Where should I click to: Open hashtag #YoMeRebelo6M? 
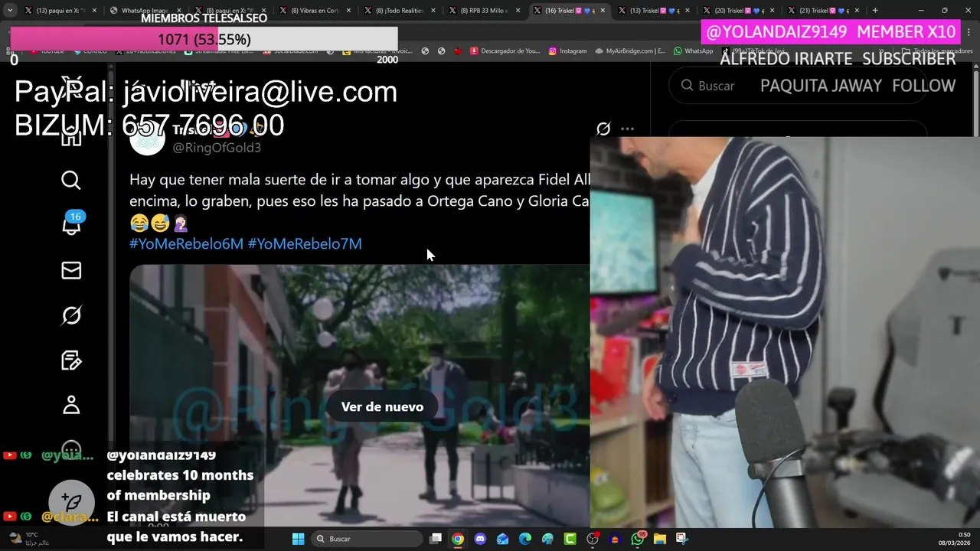pos(186,243)
